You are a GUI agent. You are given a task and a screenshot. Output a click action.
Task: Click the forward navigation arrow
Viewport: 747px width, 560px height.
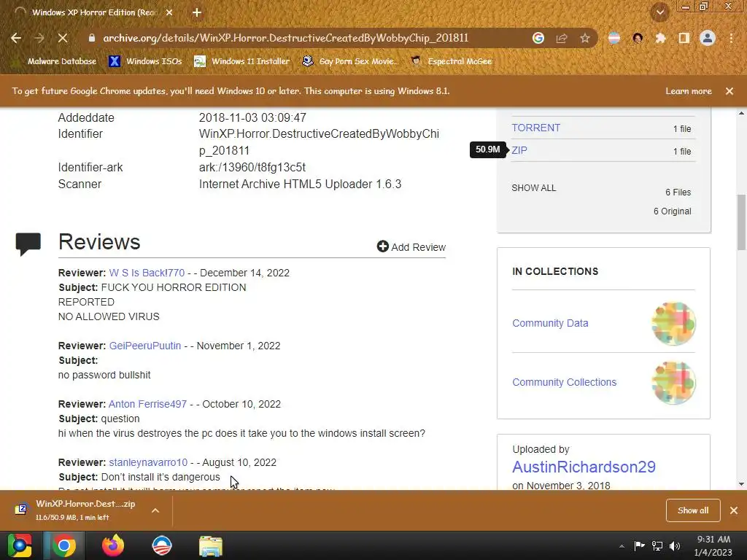click(x=39, y=38)
